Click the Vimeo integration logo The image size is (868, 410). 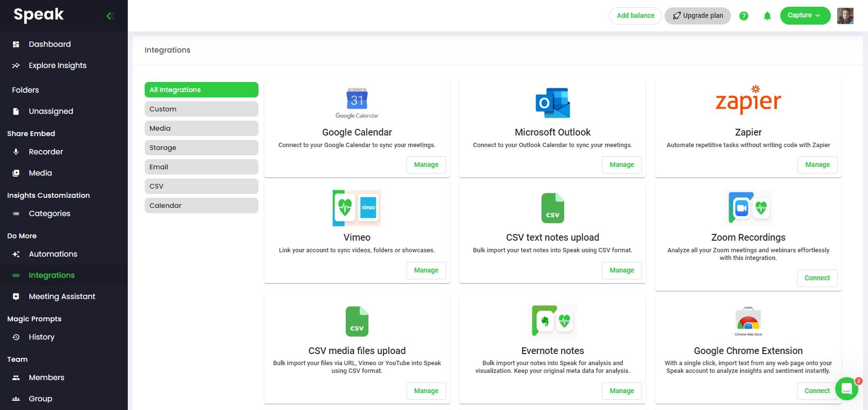[357, 208]
